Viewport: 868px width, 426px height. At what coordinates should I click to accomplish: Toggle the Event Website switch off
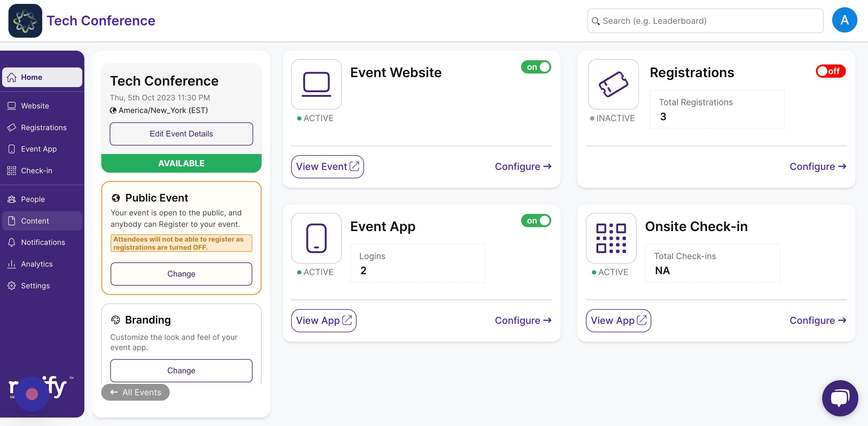coord(536,67)
